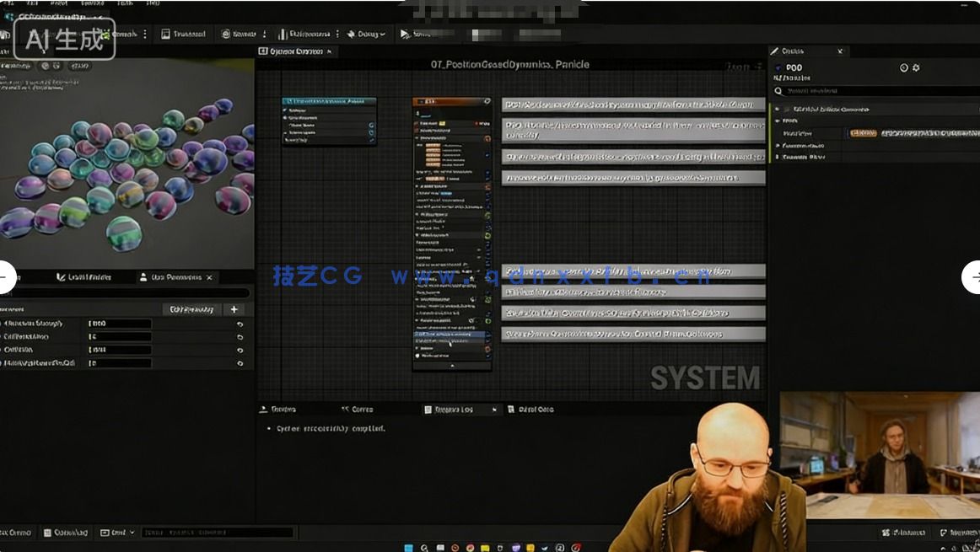Click the first user parameter value field
The height and width of the screenshot is (552, 980).
click(x=119, y=324)
